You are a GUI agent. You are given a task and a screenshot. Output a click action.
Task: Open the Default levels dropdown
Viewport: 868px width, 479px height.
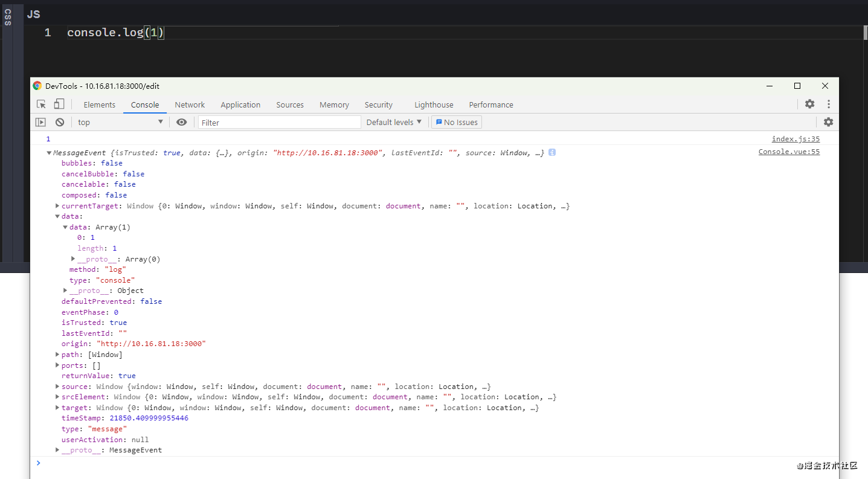click(x=394, y=122)
